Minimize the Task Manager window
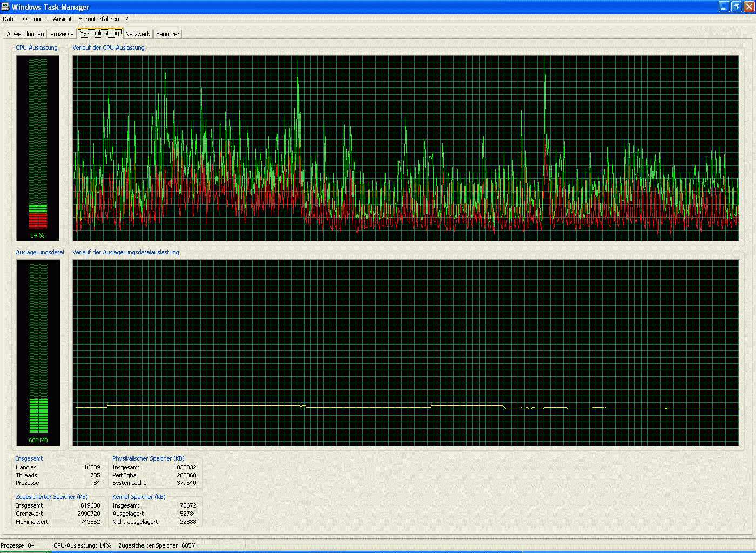 pos(724,7)
